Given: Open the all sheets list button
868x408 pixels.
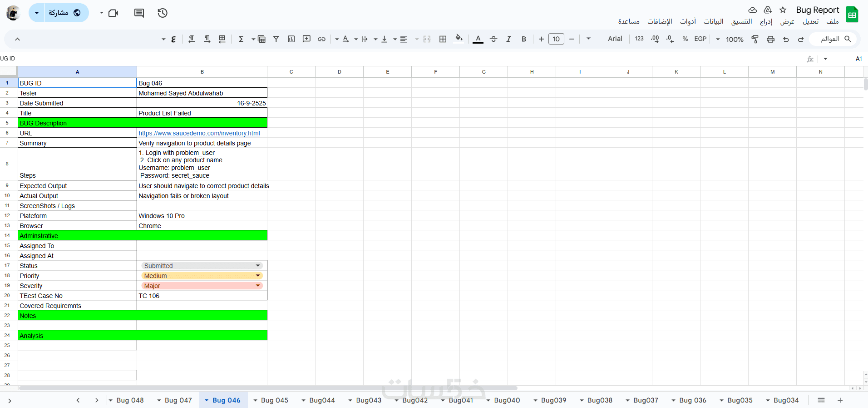Looking at the screenshot, I should [821, 400].
